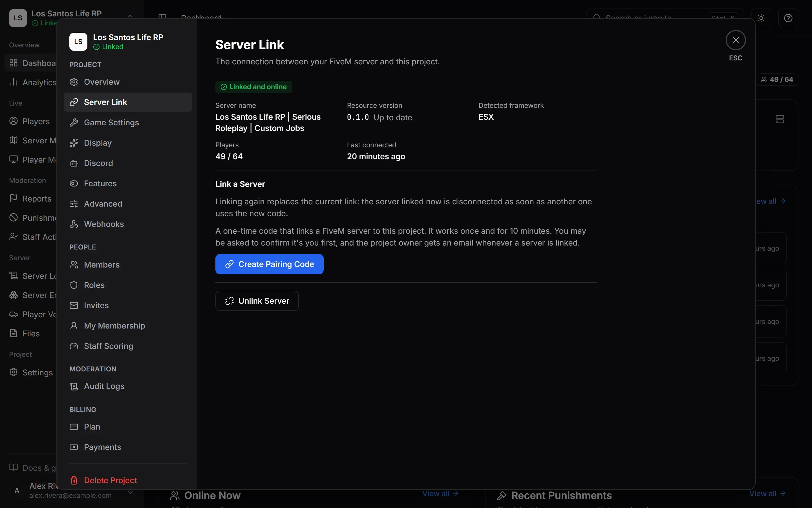Click the My Membership person icon

click(74, 326)
